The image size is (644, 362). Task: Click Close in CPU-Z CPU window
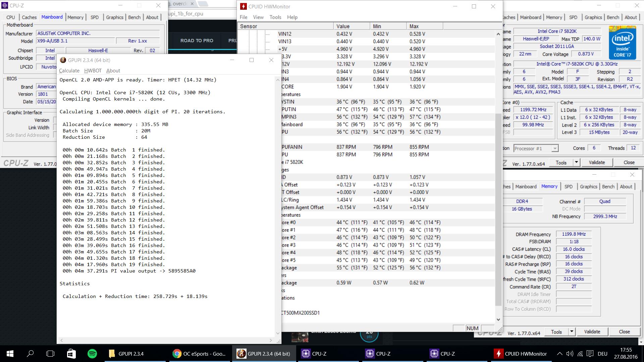[629, 163]
